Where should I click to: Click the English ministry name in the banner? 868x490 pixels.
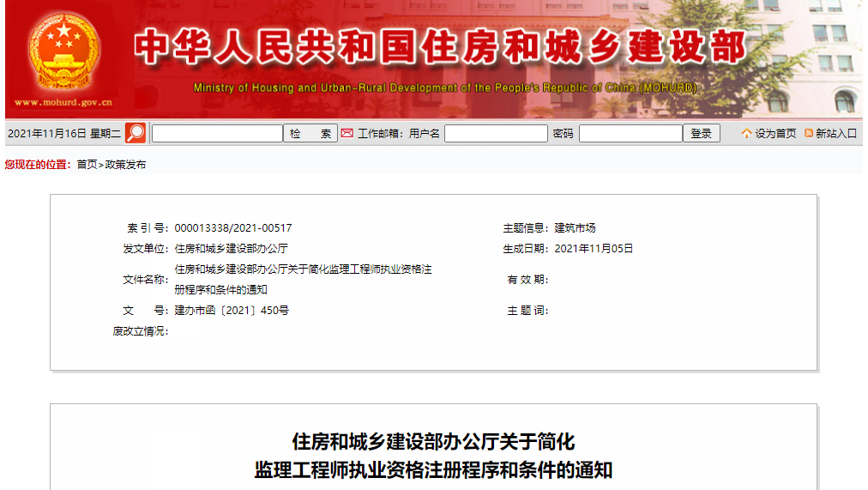[445, 88]
